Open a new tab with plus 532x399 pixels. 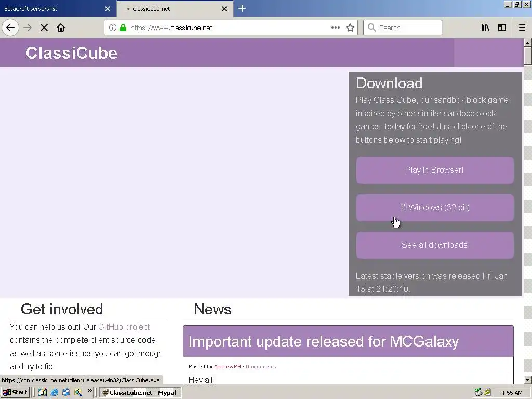[242, 8]
